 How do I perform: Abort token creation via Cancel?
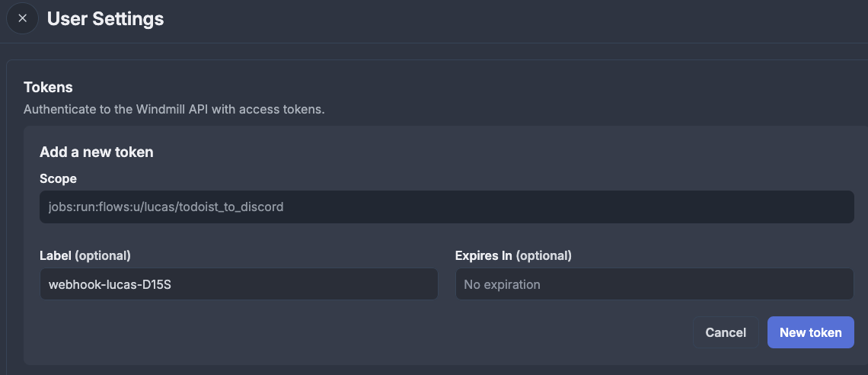click(726, 332)
